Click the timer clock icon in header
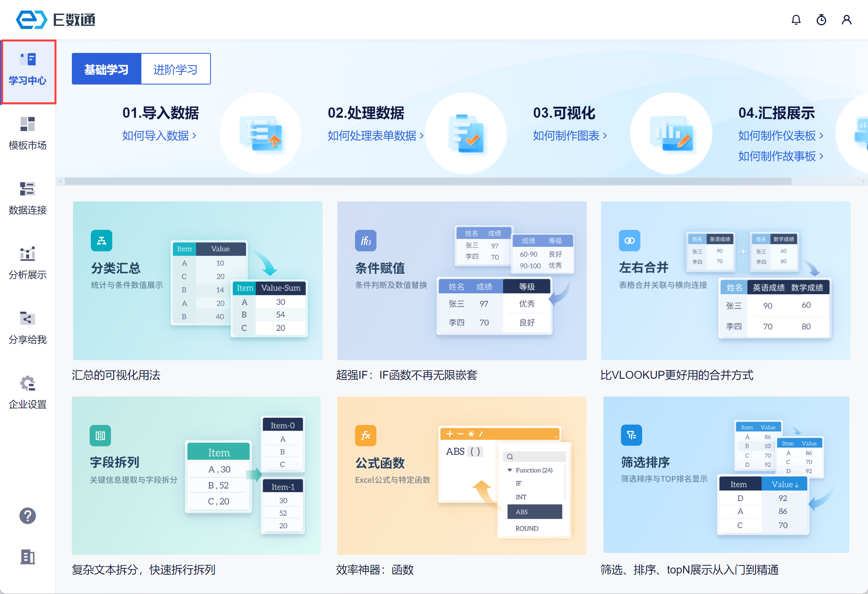Viewport: 868px width, 594px height. pyautogui.click(x=821, y=20)
